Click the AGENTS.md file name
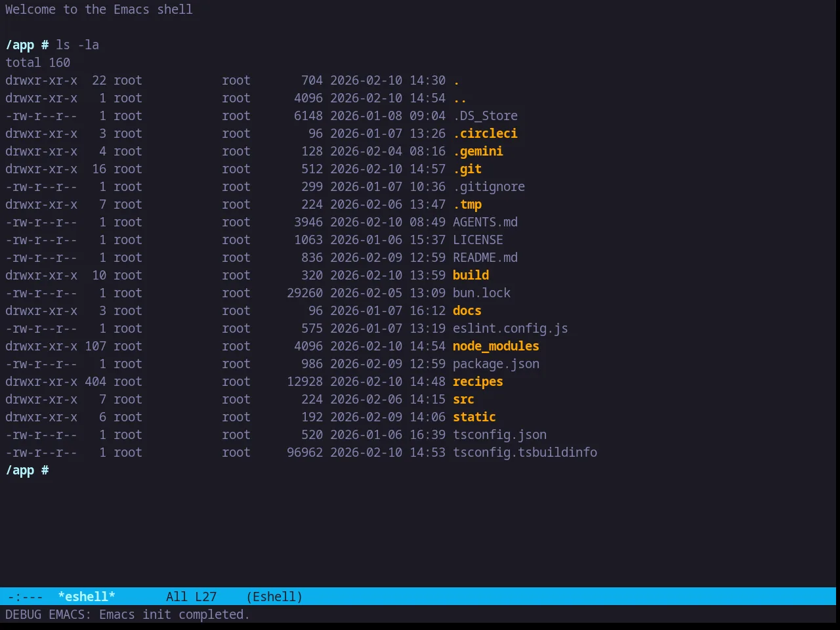This screenshot has height=630, width=840. [485, 222]
